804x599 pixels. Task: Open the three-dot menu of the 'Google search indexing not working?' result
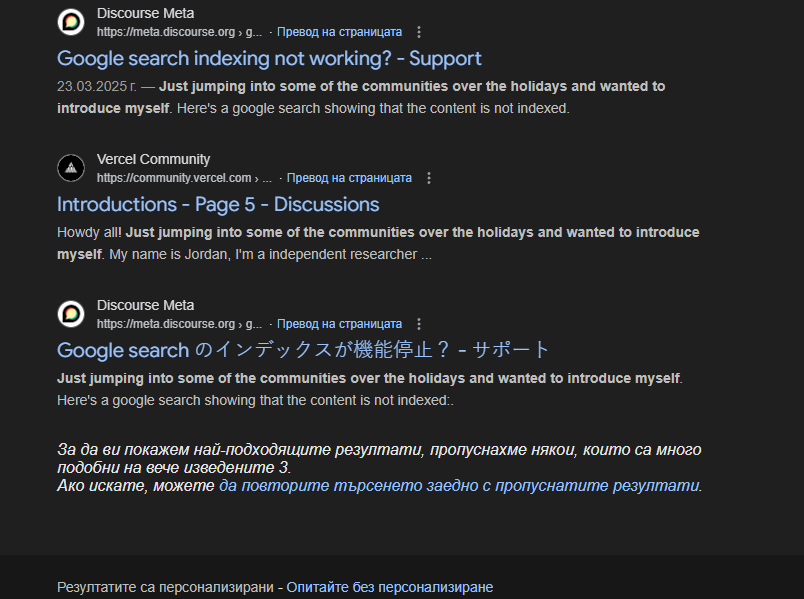419,32
